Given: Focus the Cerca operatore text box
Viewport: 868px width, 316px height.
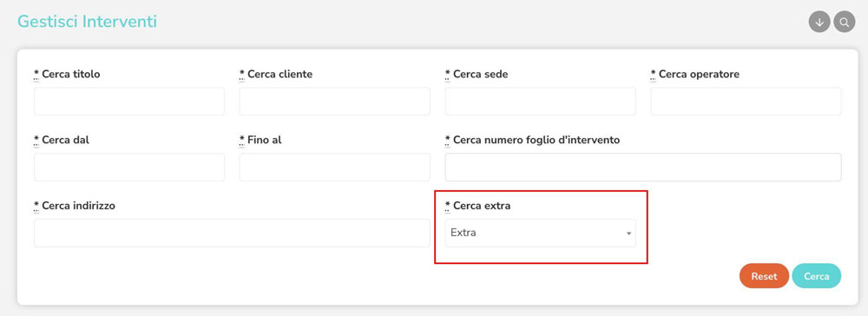Looking at the screenshot, I should (x=746, y=102).
